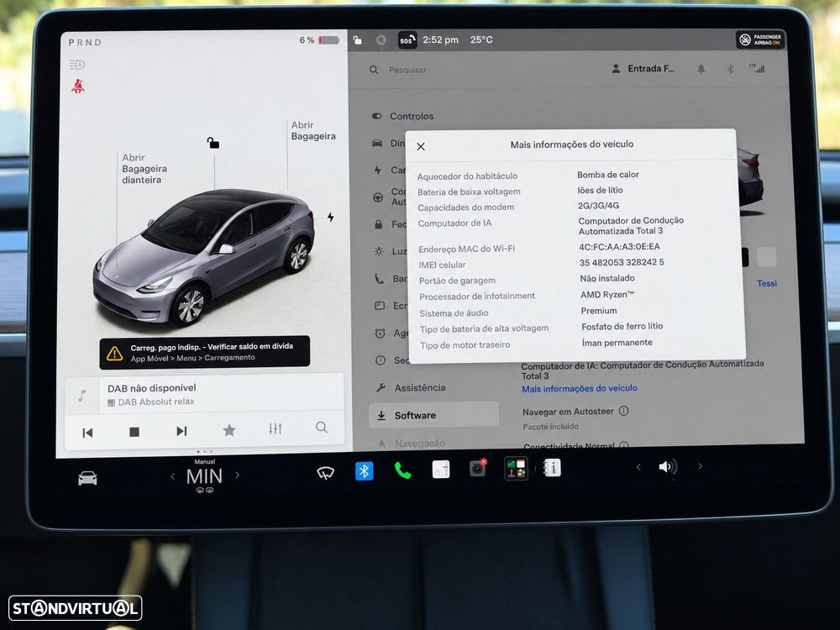Open the phone app

click(402, 470)
